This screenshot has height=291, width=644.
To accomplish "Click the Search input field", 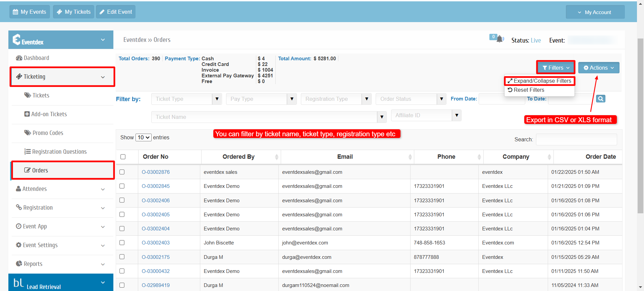I will [x=576, y=139].
